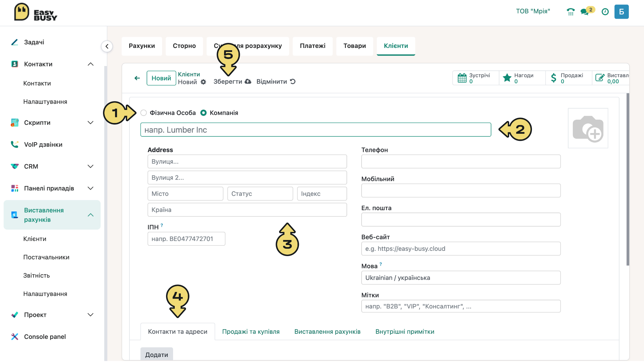The image size is (644, 362).
Task: Switch to the Клієнти tab
Action: pos(396,46)
